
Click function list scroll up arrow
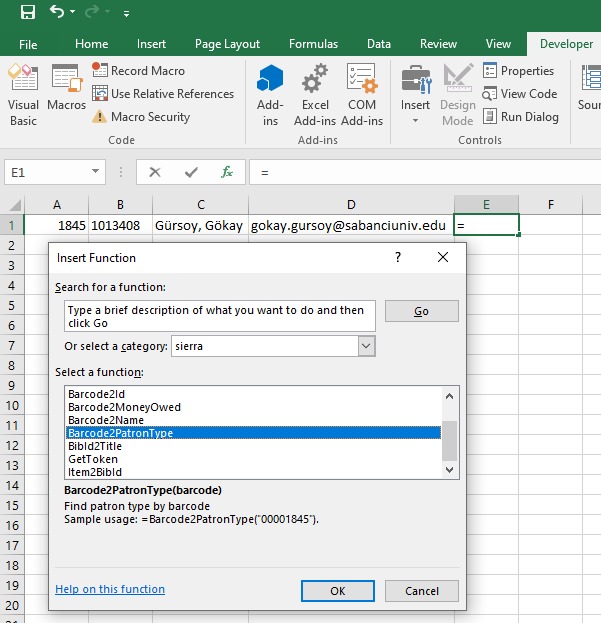pos(450,396)
